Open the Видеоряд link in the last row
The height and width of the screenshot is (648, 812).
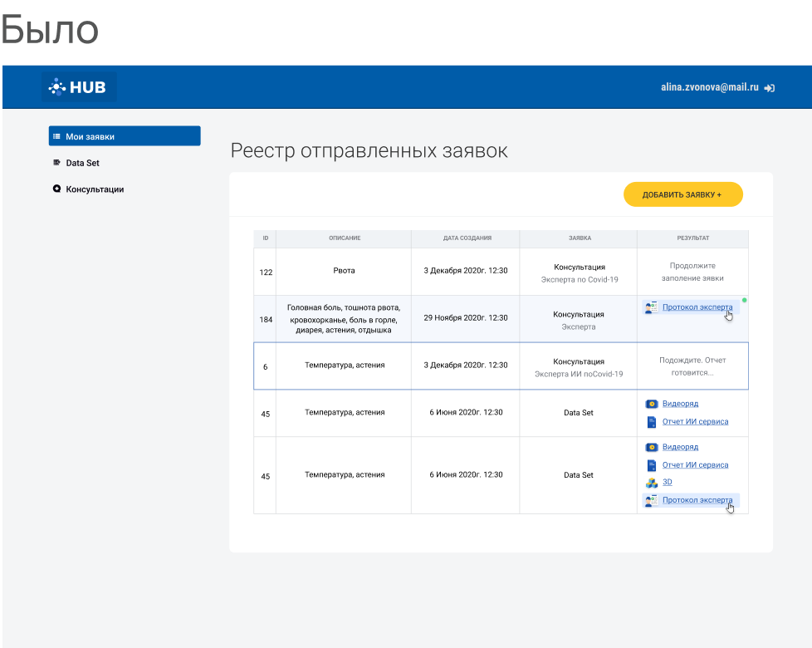click(x=680, y=447)
